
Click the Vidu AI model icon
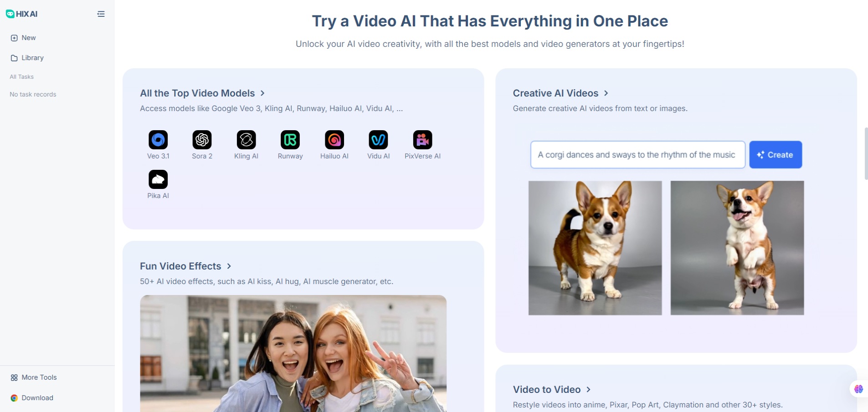click(x=378, y=140)
